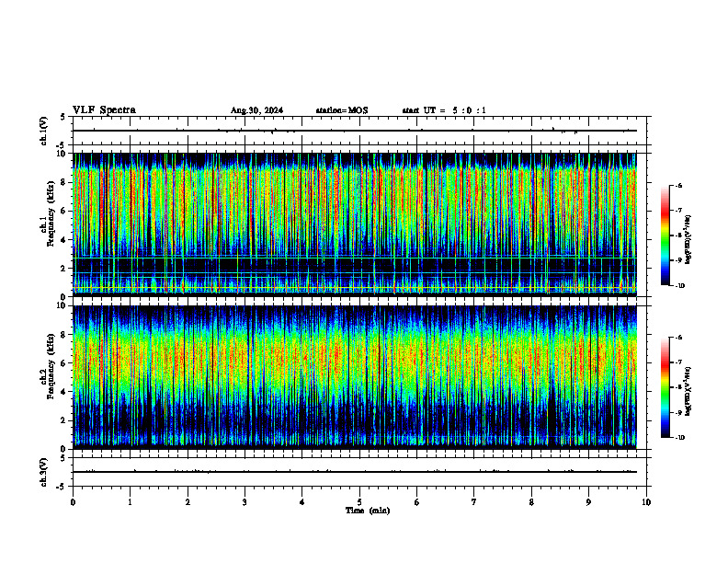
Task: Click the "ch.1(V)" waveform axis label
Action: [43, 131]
